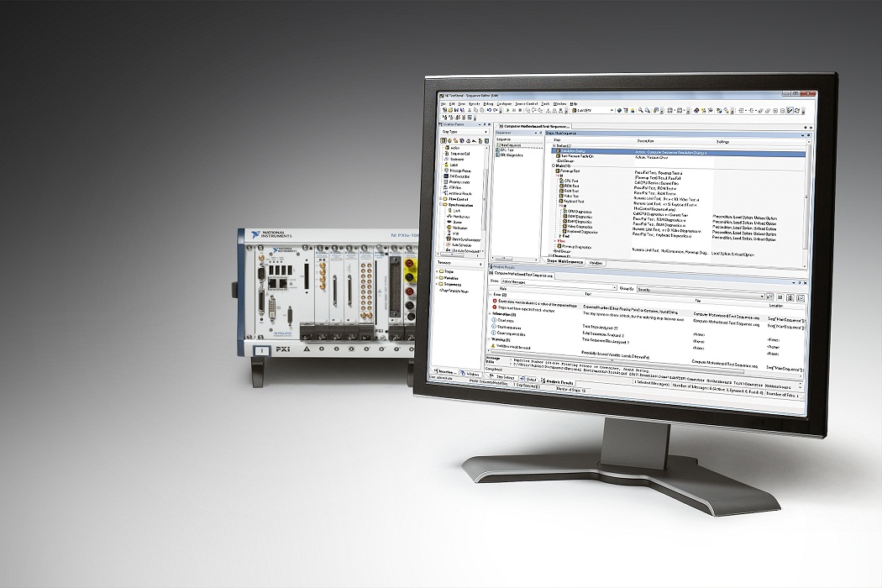This screenshot has height=588, width=882.
Task: Open the Step Types dropdown in Insertion Palette
Action: click(465, 132)
